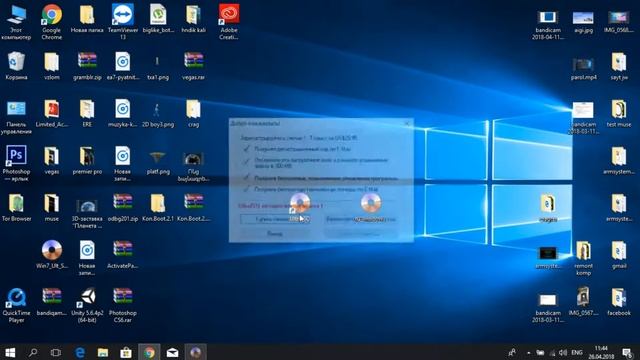Screen dimensions: 640x360
Task: Select the muzyka-k audio file icon
Action: (x=122, y=113)
